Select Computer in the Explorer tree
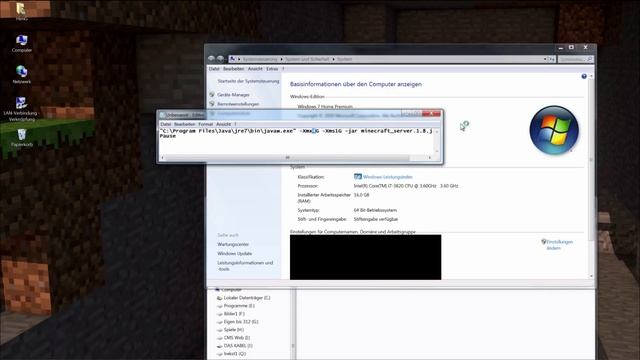The height and width of the screenshot is (360, 640). [231, 290]
